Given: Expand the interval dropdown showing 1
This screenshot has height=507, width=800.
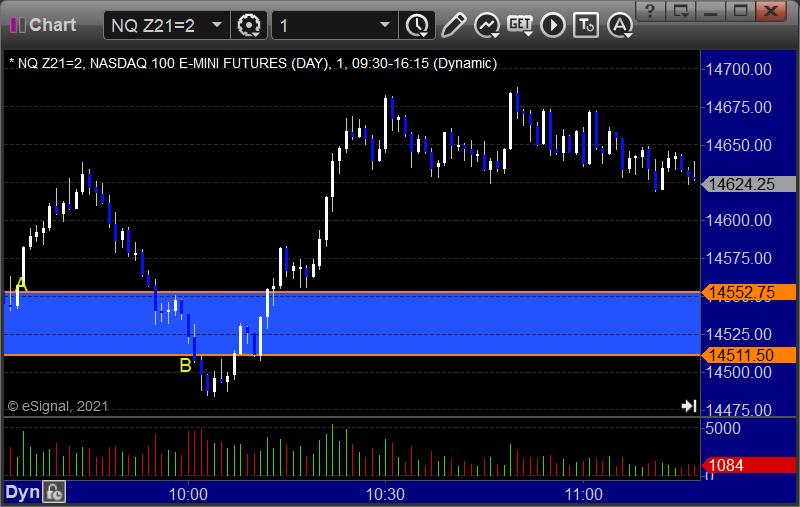Looking at the screenshot, I should [385, 24].
